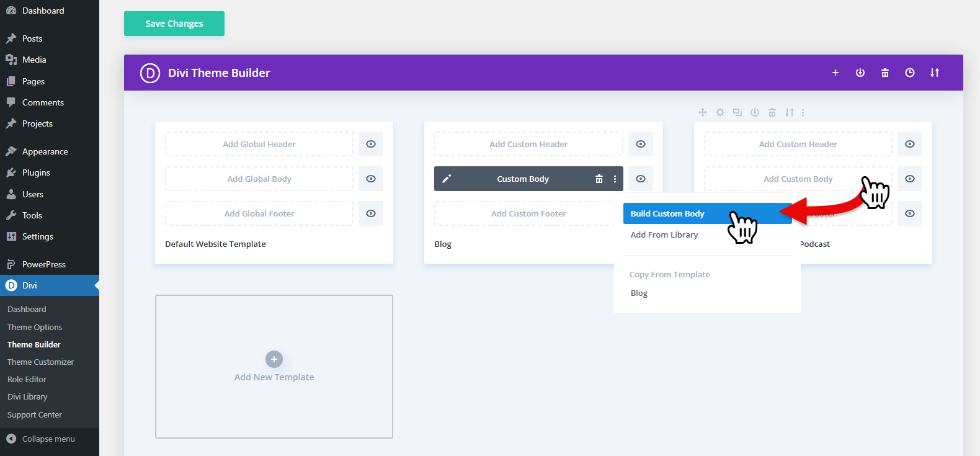Image resolution: width=980 pixels, height=456 pixels.
Task: Open Settings in the admin sidebar
Action: 50,236
